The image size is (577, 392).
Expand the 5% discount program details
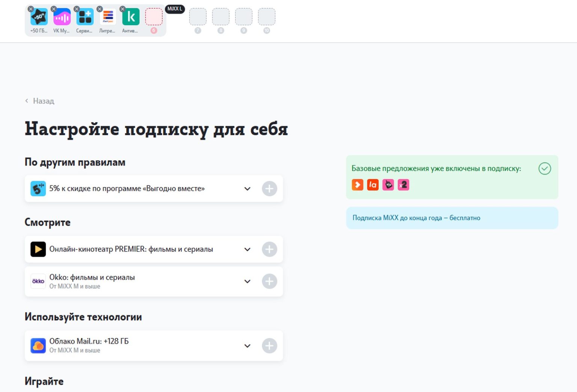pos(247,188)
